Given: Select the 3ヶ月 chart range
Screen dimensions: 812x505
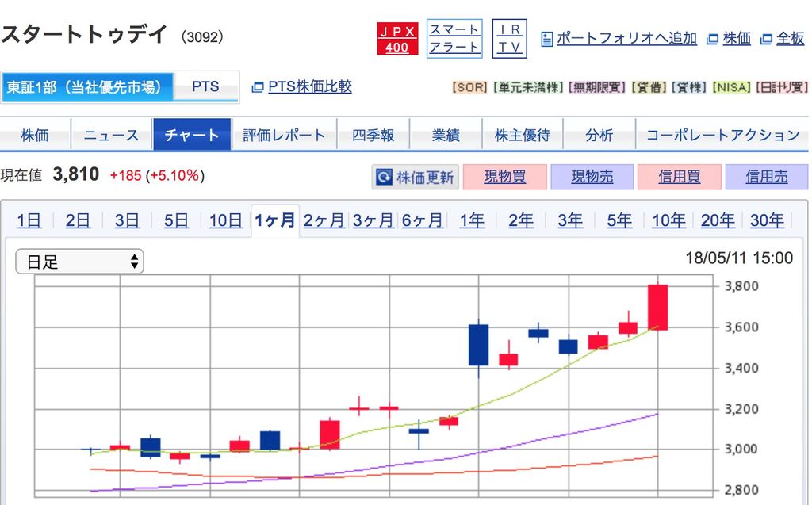Looking at the screenshot, I should pyautogui.click(x=373, y=220).
